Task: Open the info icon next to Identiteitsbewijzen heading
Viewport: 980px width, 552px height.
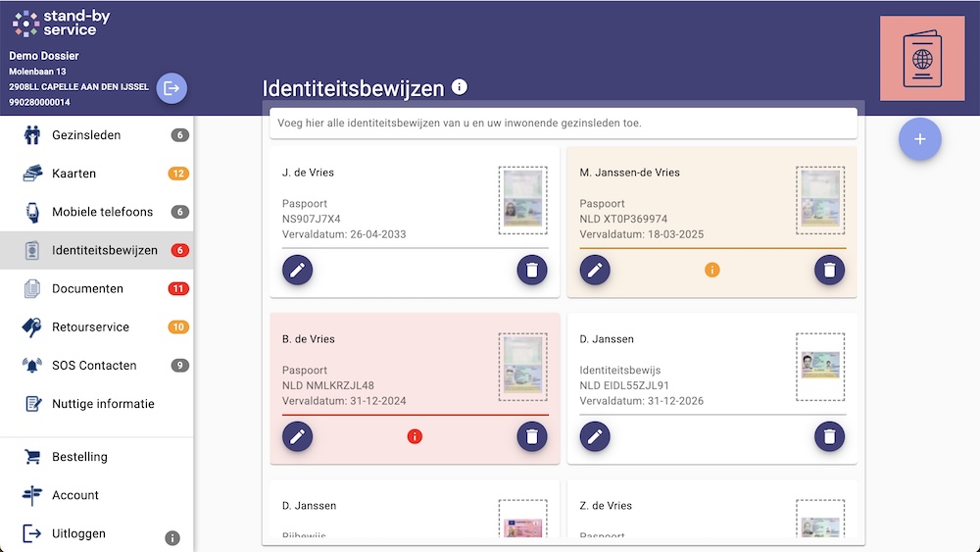Action: point(460,87)
